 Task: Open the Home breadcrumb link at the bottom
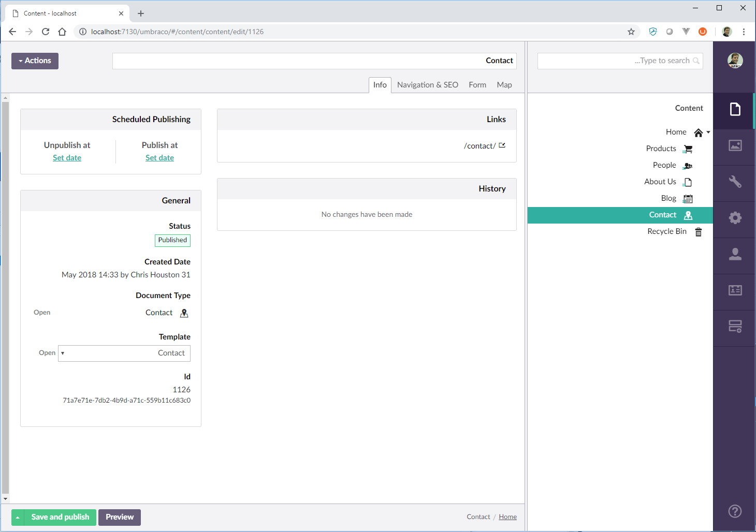point(507,516)
